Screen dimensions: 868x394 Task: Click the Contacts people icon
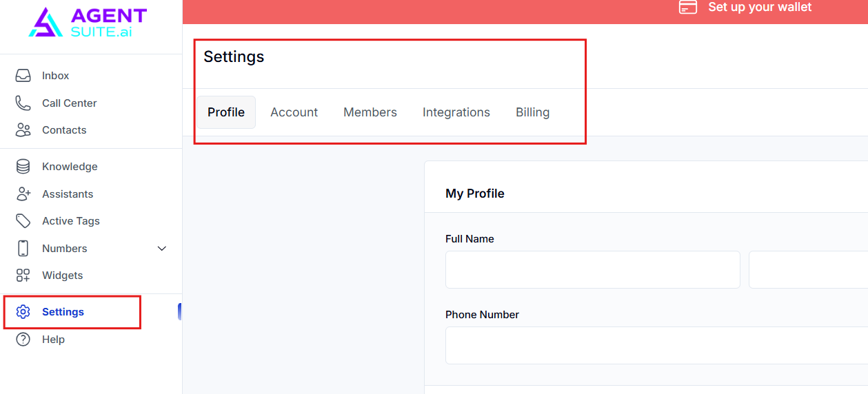[x=23, y=130]
